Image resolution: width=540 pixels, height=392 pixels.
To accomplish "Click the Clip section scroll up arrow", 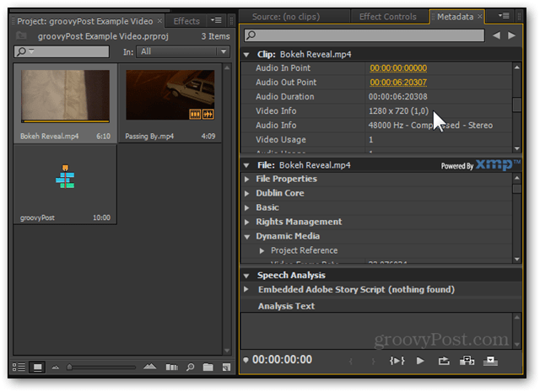I will [x=517, y=67].
